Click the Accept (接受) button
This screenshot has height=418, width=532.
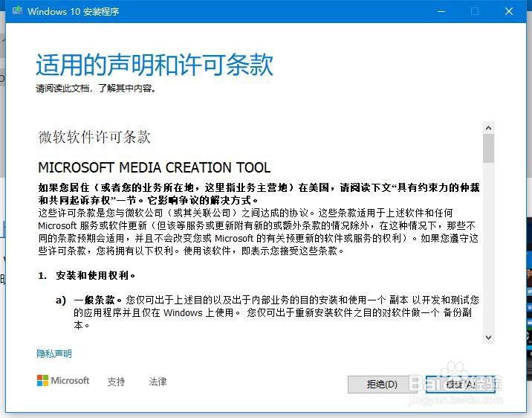[461, 385]
